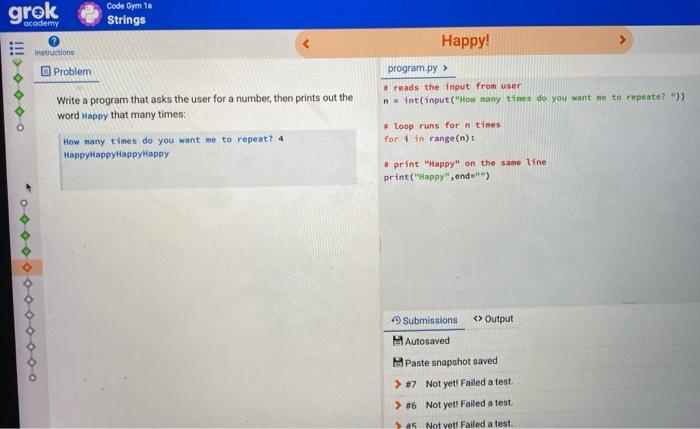700x429 pixels.
Task: Select the orange highlighted current slide diamond
Action: tap(27, 267)
